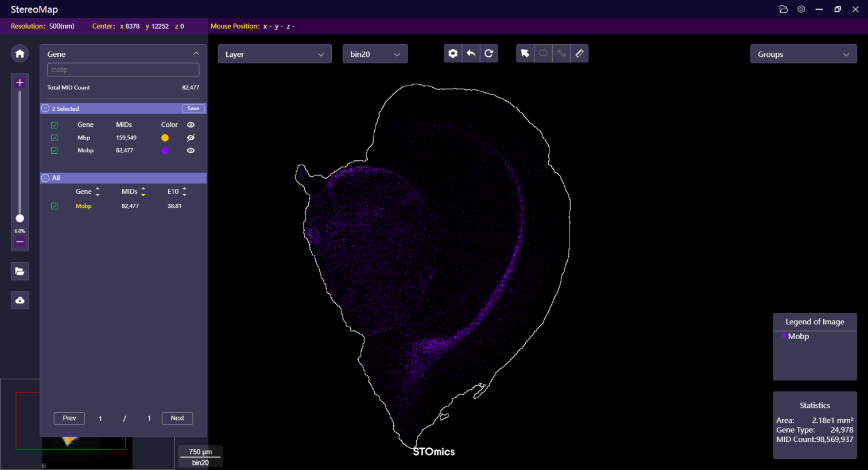Click the zoom out minus button
Image resolution: width=868 pixels, height=470 pixels.
click(20, 242)
